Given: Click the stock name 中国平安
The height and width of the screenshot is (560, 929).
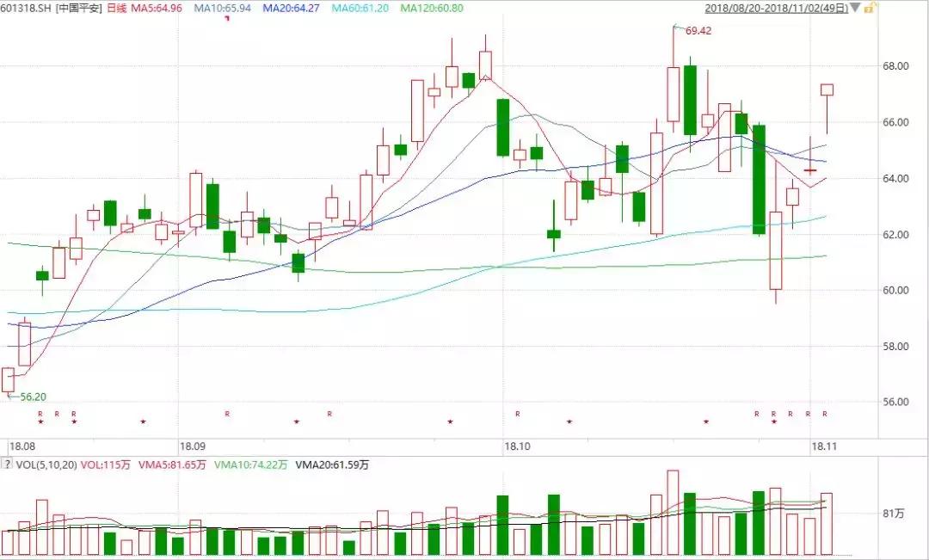Looking at the screenshot, I should point(79,9).
